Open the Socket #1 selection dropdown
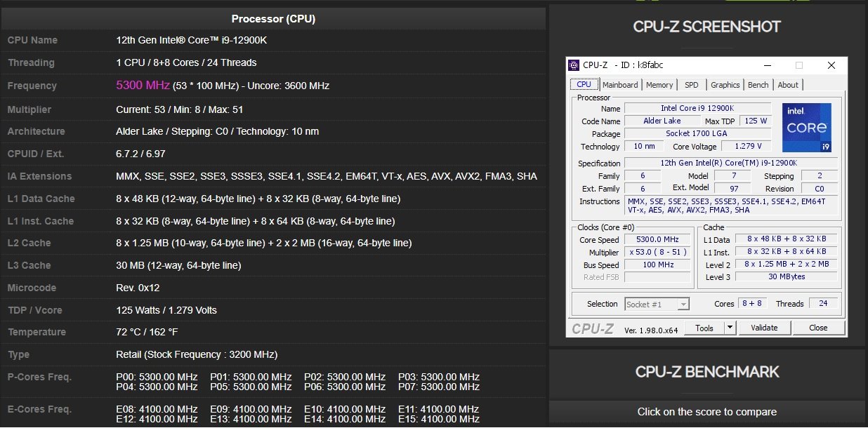This screenshot has width=868, height=428. coord(657,304)
